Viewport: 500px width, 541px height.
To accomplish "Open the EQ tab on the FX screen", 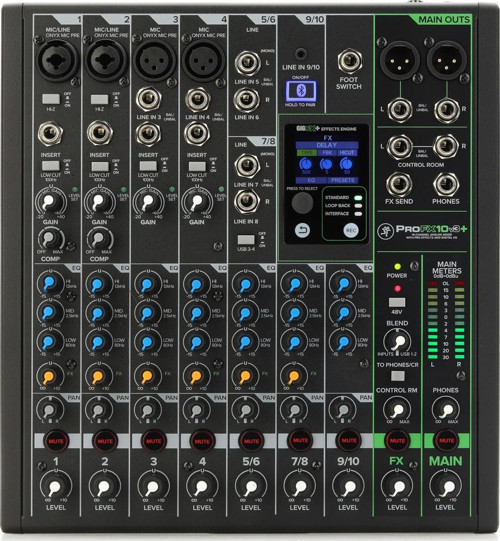I will 311,180.
